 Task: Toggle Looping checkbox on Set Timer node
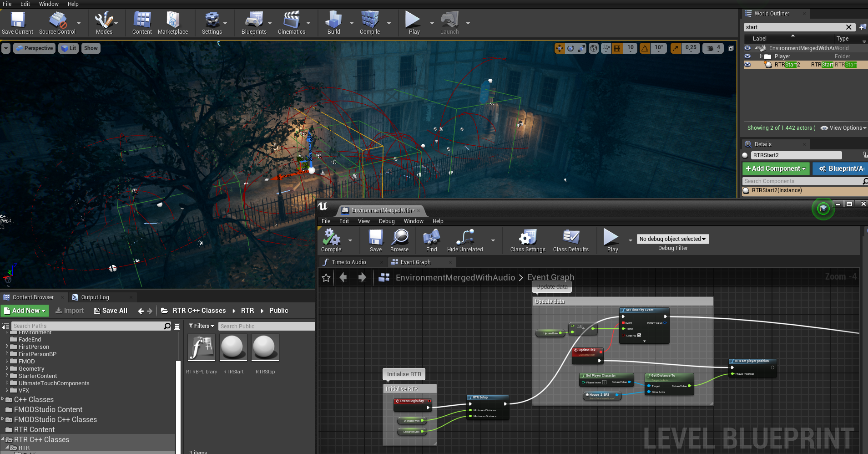[639, 335]
